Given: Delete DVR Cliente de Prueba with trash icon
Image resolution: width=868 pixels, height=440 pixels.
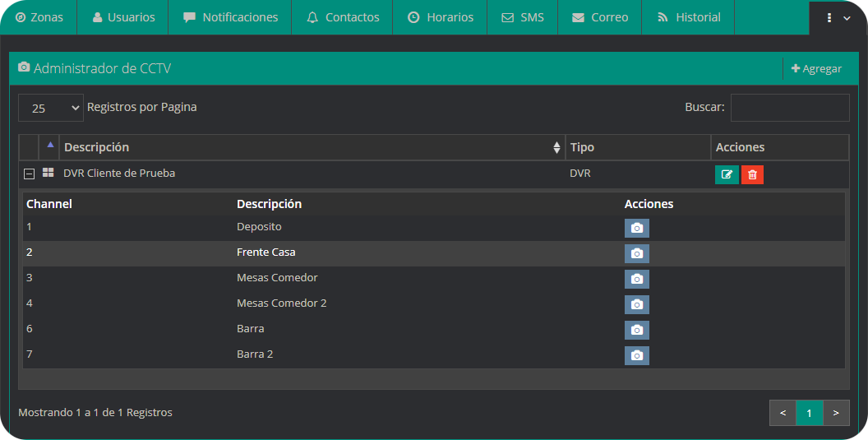Looking at the screenshot, I should (x=752, y=174).
